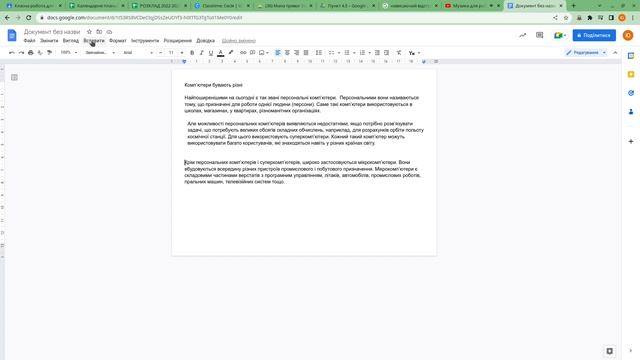Open the last edit history link
The height and width of the screenshot is (360, 640).
pos(239,41)
